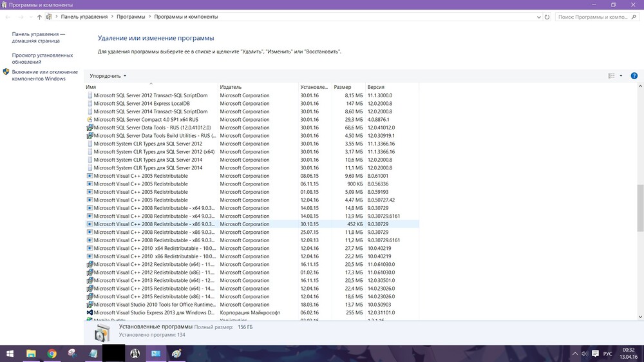Open Включение или отключение компонентов Windows
Screen dimensions: 644x362
click(x=44, y=75)
